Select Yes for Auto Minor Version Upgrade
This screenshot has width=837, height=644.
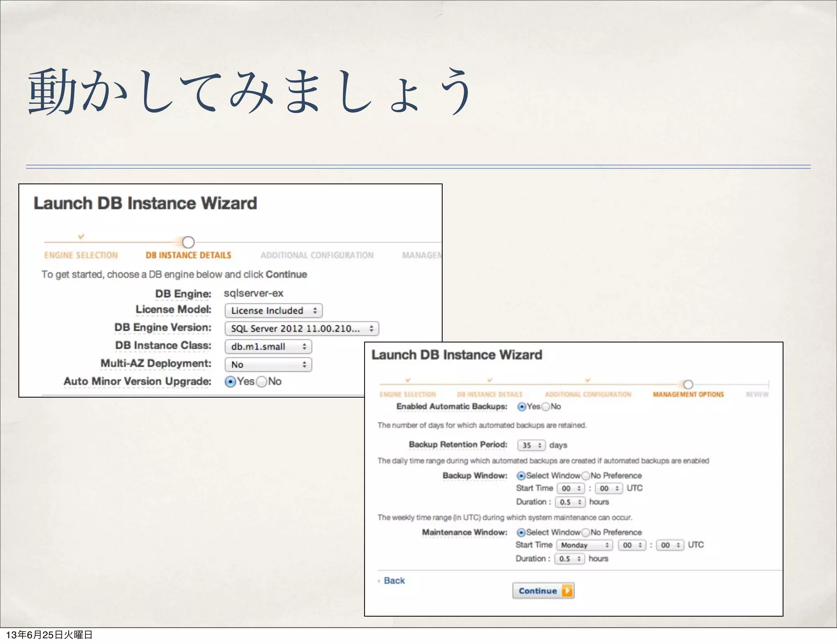(x=231, y=382)
